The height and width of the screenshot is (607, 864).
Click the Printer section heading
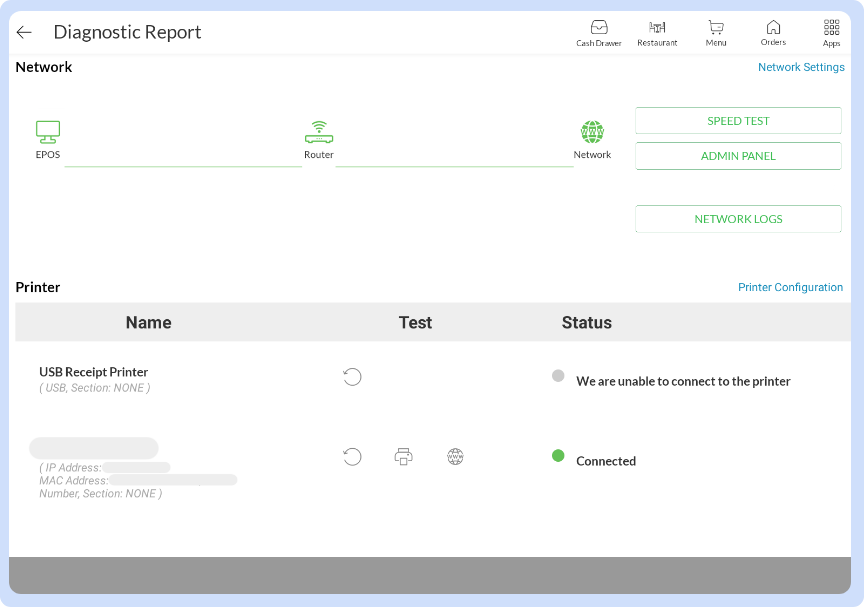pos(38,288)
